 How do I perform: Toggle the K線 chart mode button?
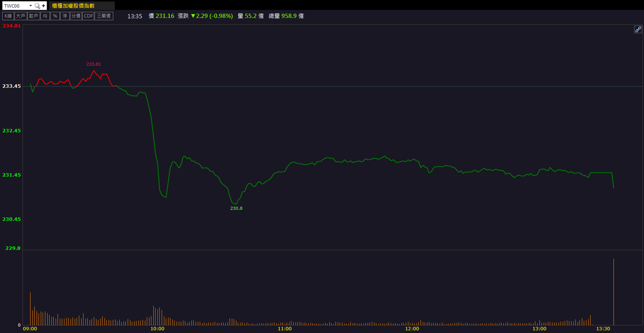pyautogui.click(x=8, y=16)
